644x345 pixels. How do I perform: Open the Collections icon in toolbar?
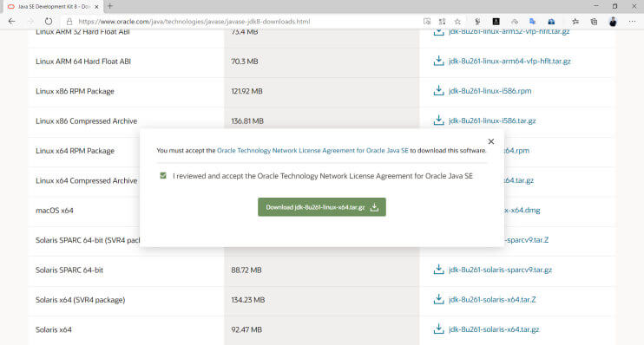594,22
